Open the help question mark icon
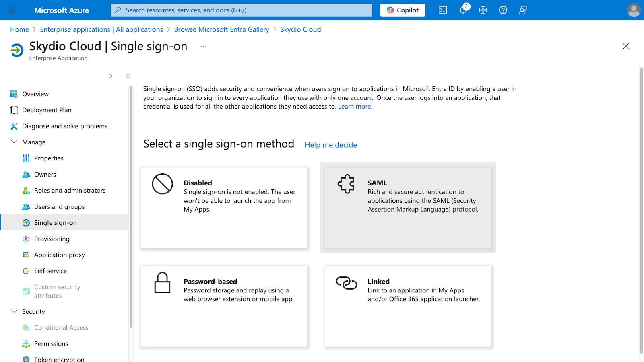This screenshot has width=644, height=362. pos(503,10)
